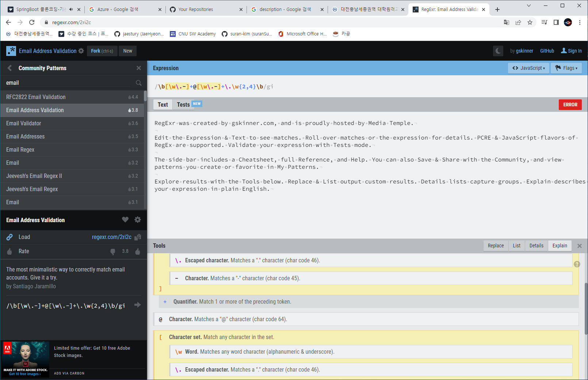The image size is (588, 380).
Task: Open GitHub link in header
Action: click(547, 51)
